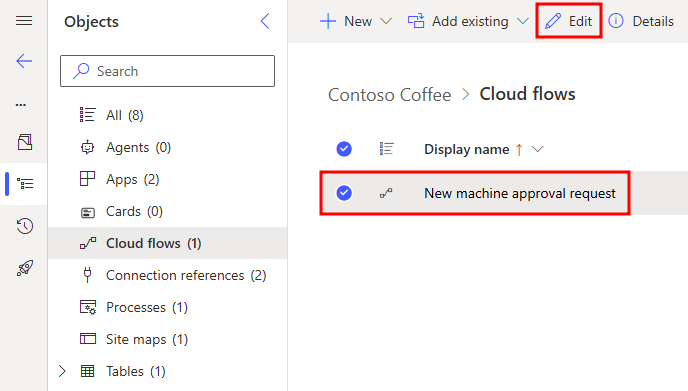Expand the New dropdown arrow
688x391 pixels.
coord(386,21)
